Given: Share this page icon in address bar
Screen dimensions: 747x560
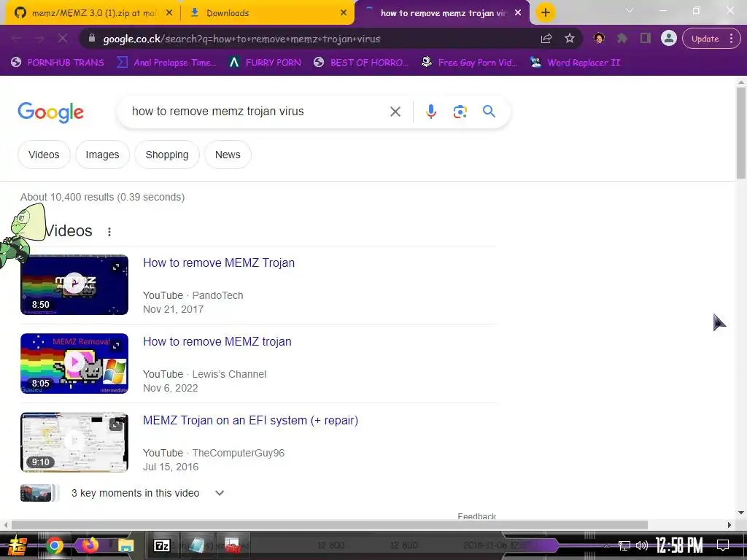Looking at the screenshot, I should point(546,39).
